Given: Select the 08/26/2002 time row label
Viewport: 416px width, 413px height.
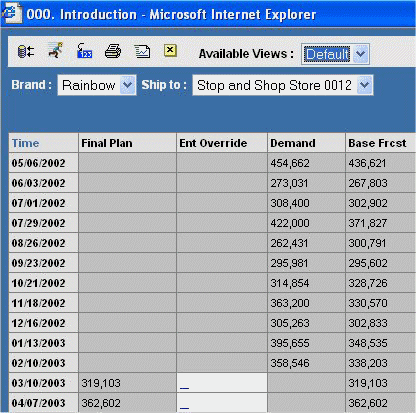Looking at the screenshot, I should point(43,243).
